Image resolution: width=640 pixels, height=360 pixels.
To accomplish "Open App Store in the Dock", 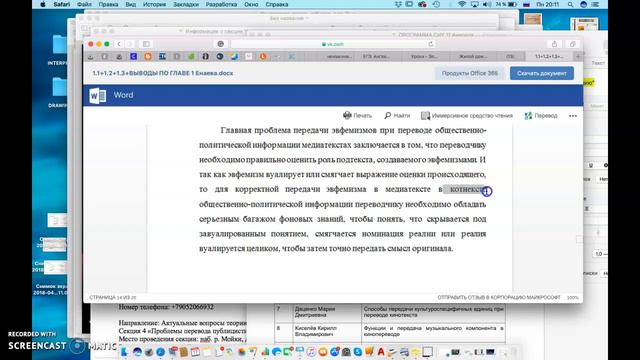I will (335, 351).
